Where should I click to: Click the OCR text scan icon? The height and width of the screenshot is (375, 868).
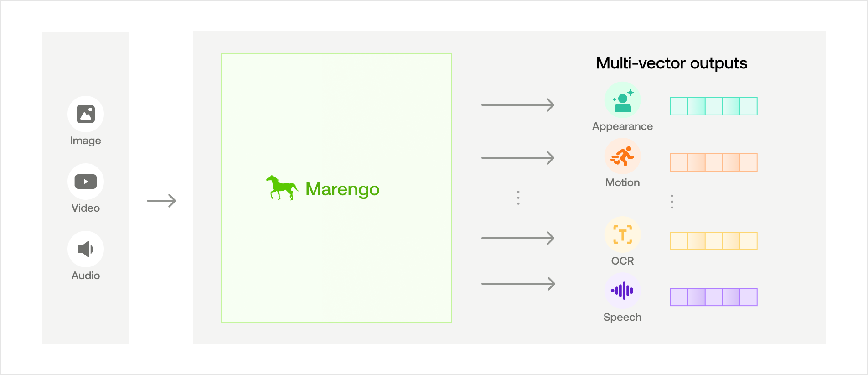tap(622, 235)
